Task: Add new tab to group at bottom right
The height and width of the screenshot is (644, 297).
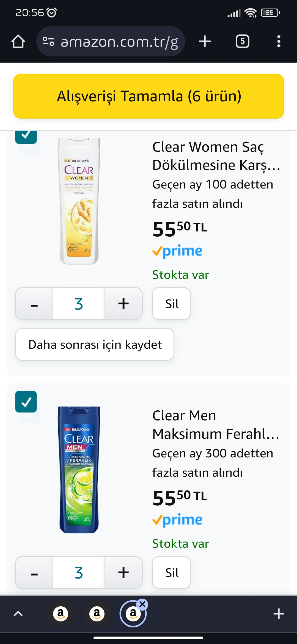Action: click(279, 614)
